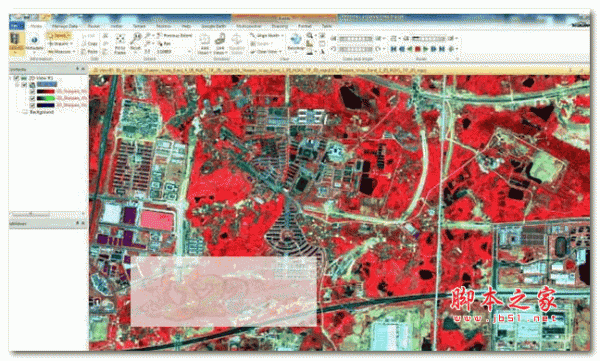The image size is (600, 361).
Task: Toggle the 2D View #1 checkbox
Action: (16, 78)
